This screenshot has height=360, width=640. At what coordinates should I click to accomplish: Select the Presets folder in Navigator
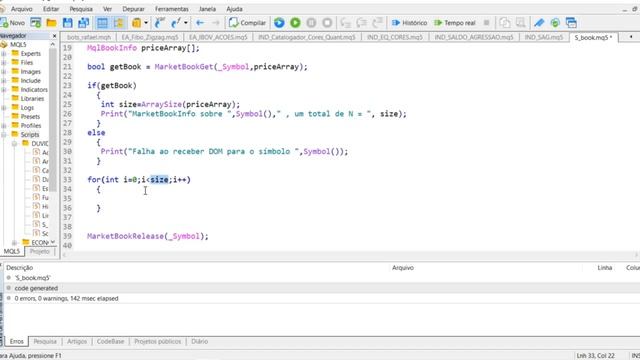click(x=30, y=116)
